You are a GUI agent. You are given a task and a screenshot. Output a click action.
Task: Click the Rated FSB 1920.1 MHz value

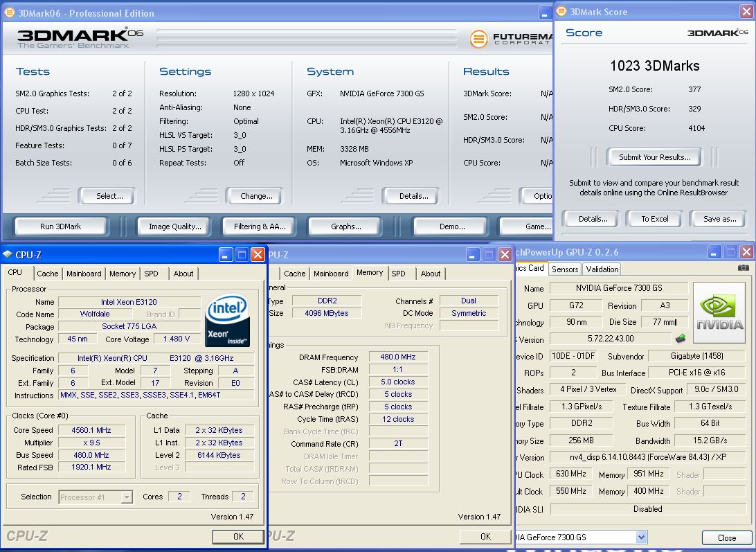click(x=91, y=467)
